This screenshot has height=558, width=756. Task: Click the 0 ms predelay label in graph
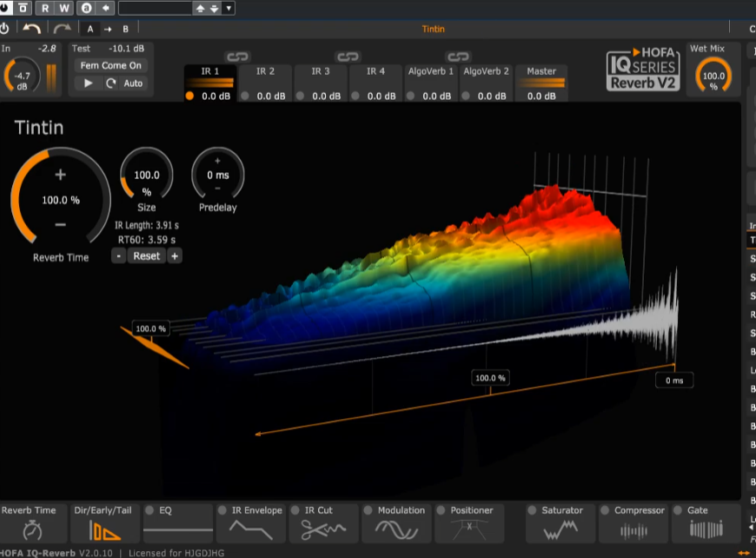click(674, 381)
